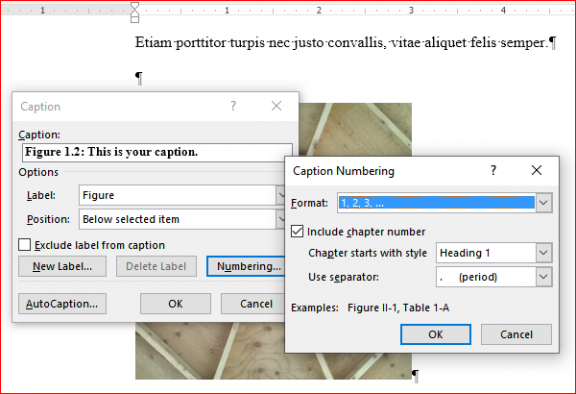576x394 pixels.
Task: Click OK in the Caption dialog
Action: coord(175,304)
